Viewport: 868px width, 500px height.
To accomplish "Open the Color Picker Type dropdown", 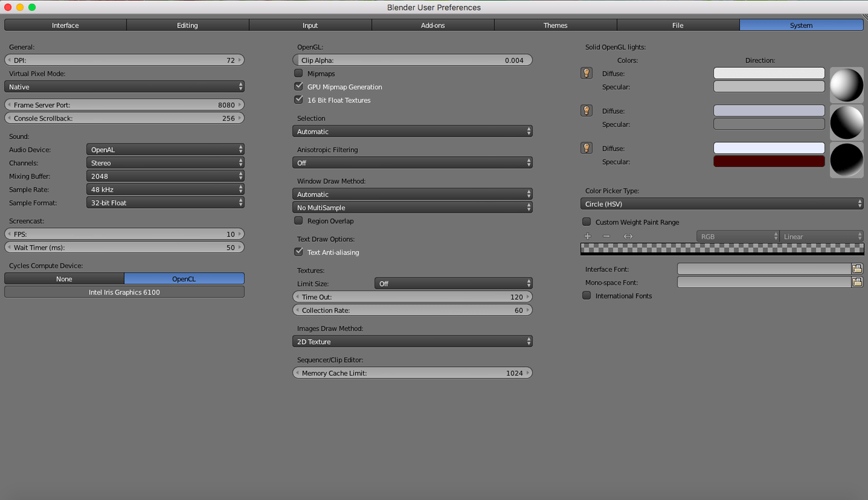I will pos(722,204).
